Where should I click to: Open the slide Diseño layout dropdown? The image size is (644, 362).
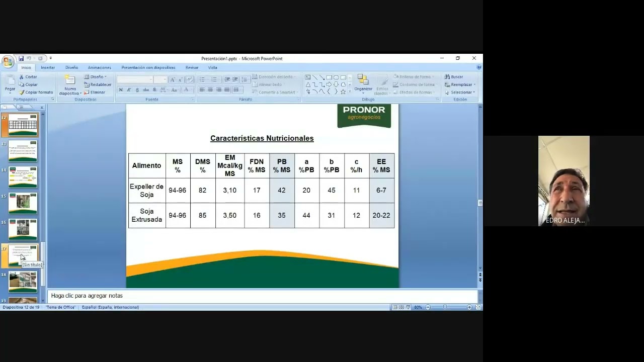(95, 77)
